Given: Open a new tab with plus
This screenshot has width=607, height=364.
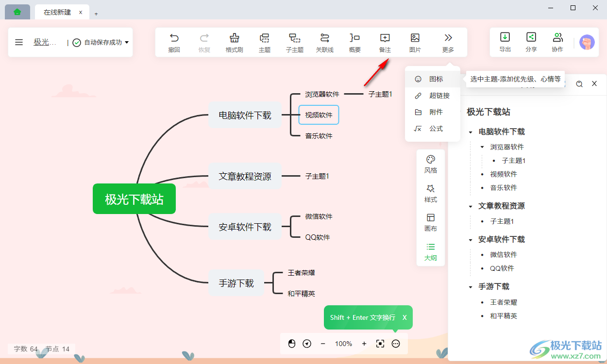Looking at the screenshot, I should click(x=96, y=14).
